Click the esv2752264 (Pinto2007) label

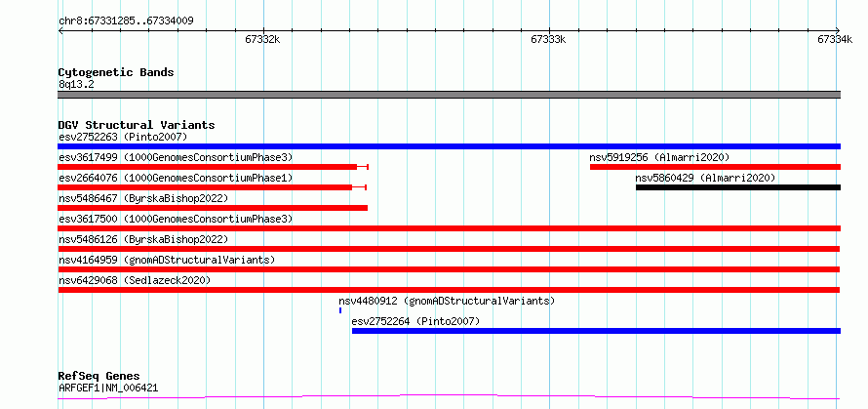click(x=415, y=321)
